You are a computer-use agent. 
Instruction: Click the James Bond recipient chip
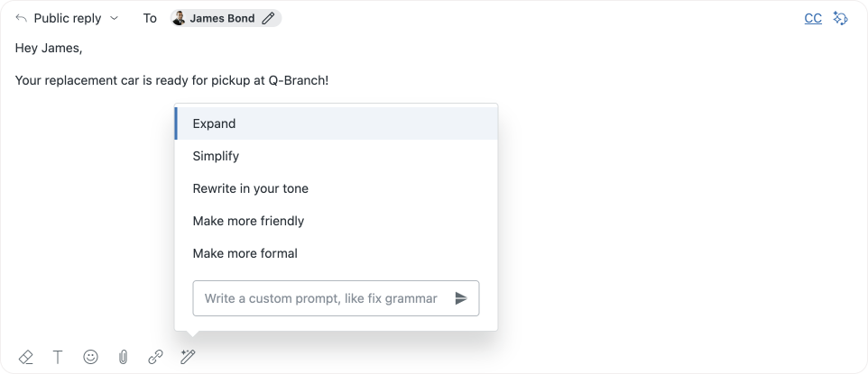[222, 18]
